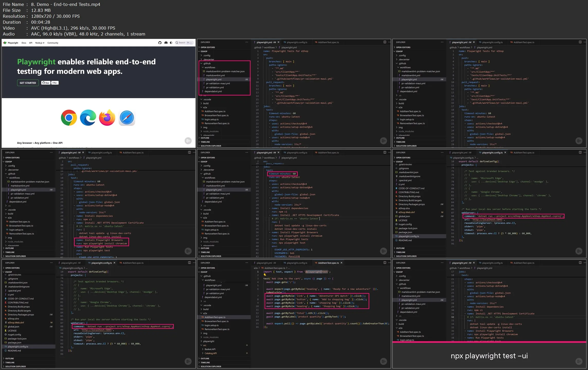This screenshot has width=588, height=370.
Task: Open the GitHub icon in Playwright navbar
Action: (160, 43)
